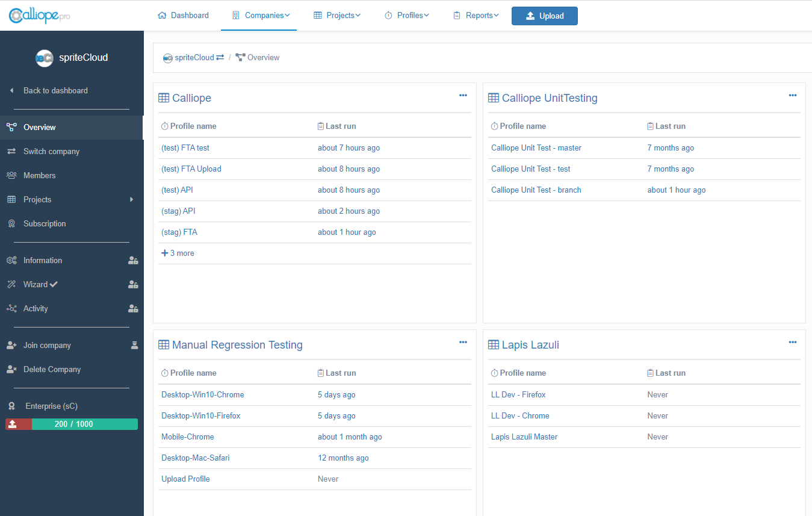This screenshot has height=516, width=812.
Task: Click the Overview hierarchy icon in the breadcrumb
Action: pos(240,57)
